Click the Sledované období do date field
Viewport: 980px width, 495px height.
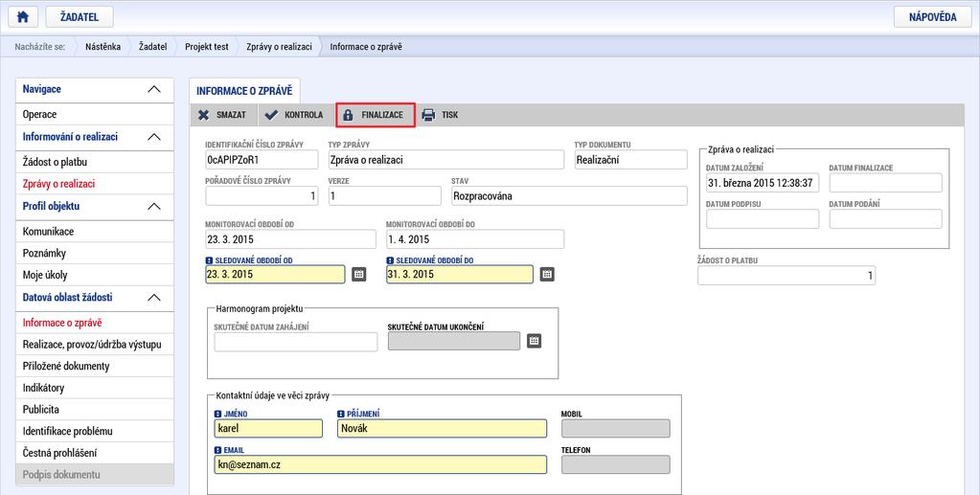pos(460,275)
